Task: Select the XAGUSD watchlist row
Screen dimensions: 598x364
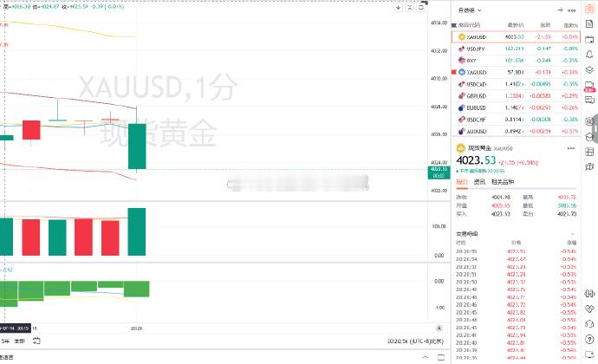Action: coord(516,72)
